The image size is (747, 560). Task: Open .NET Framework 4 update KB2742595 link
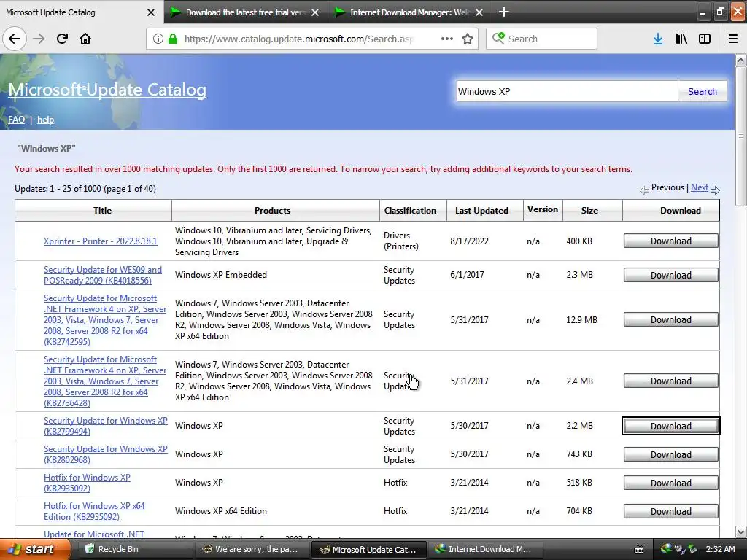coord(105,319)
